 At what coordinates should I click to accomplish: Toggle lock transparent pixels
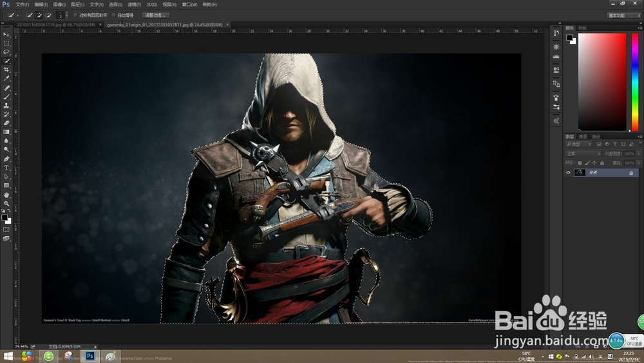[580, 163]
